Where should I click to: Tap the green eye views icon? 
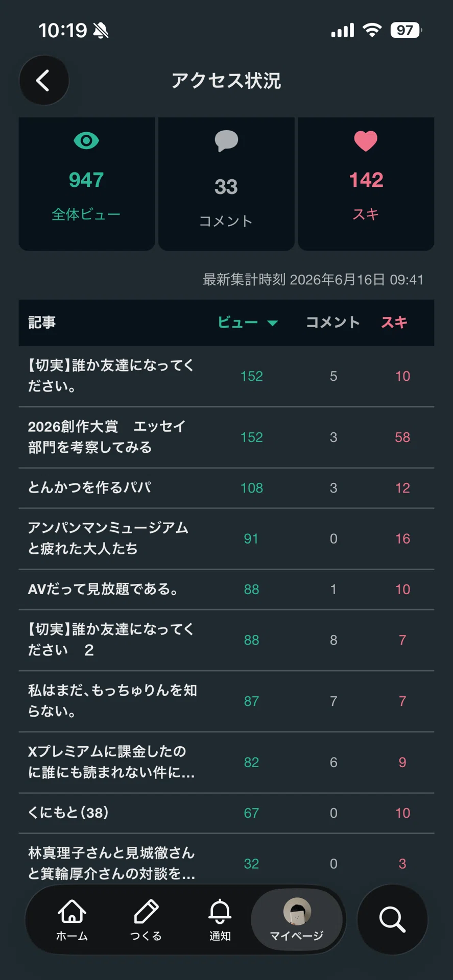pos(86,140)
